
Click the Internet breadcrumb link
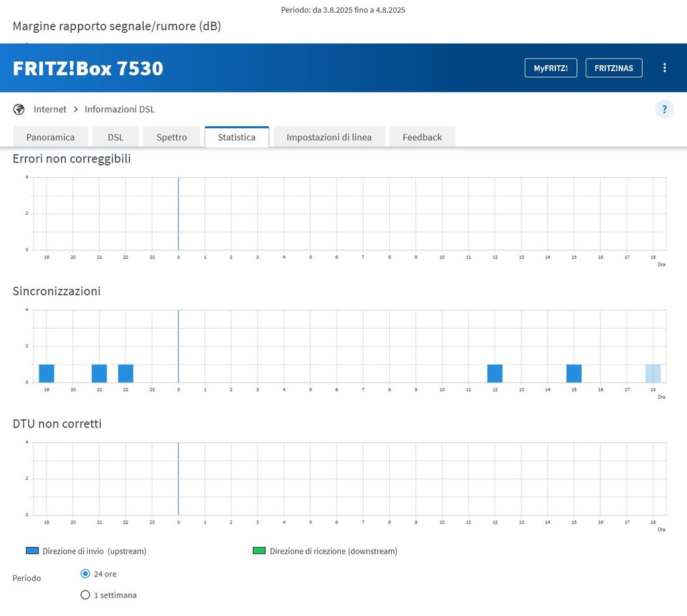click(50, 109)
